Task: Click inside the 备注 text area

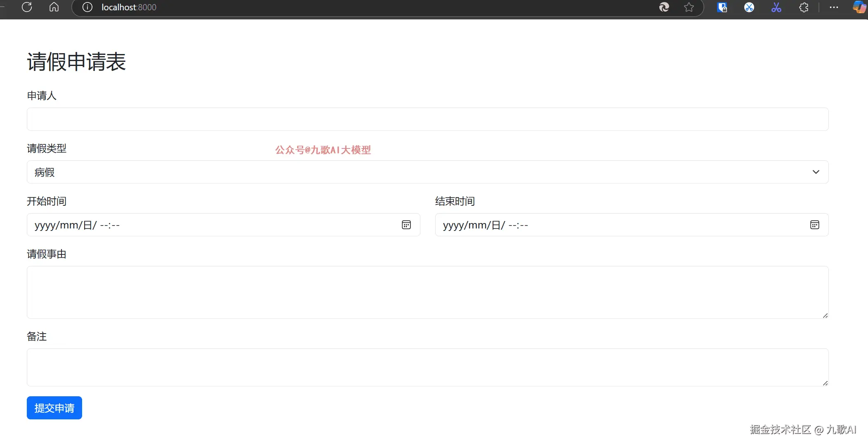Action: click(427, 367)
